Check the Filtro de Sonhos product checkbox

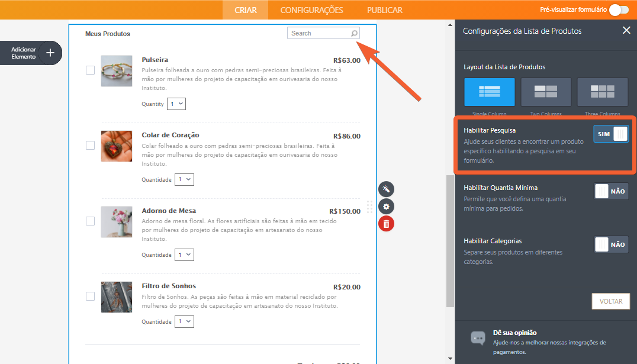point(90,296)
